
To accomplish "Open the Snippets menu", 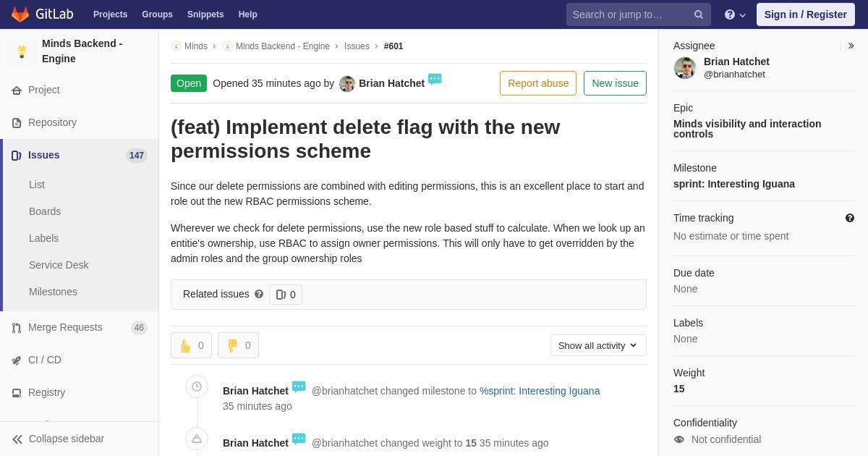I will (x=205, y=14).
